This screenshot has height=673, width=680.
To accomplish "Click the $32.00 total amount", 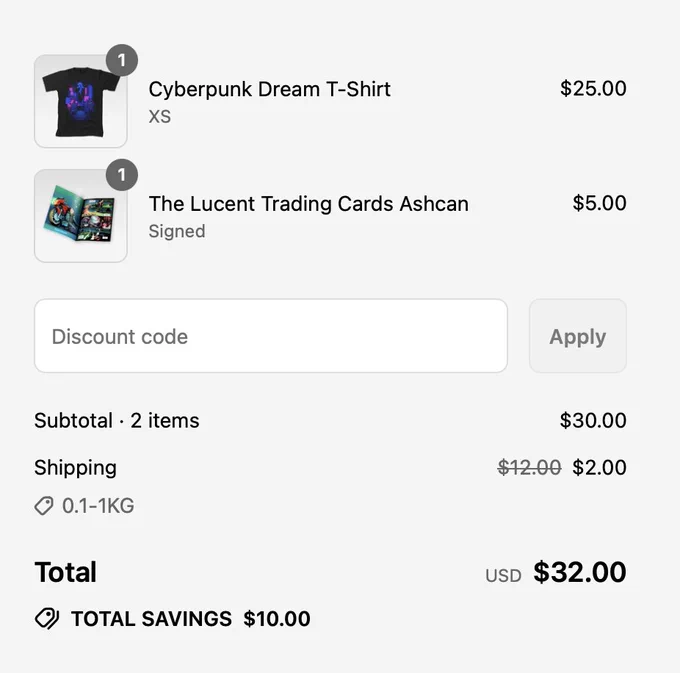I will 580,572.
